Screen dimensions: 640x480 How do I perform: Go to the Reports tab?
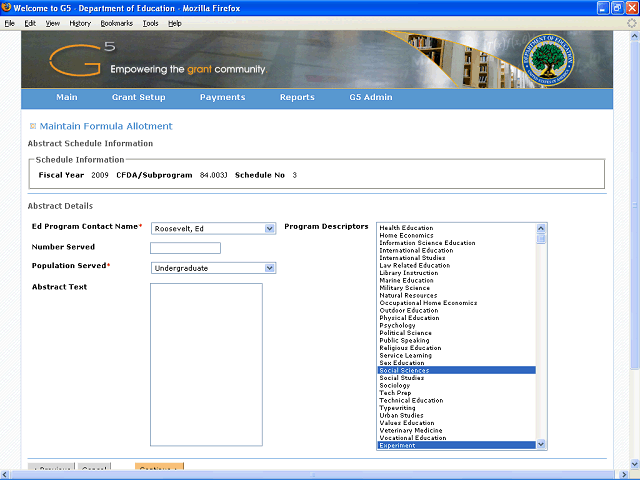[297, 98]
